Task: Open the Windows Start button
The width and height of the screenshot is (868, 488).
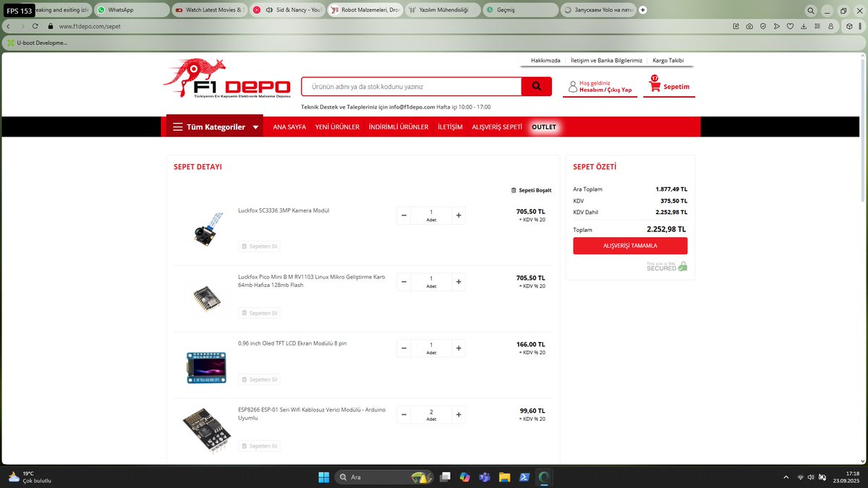Action: (x=323, y=477)
